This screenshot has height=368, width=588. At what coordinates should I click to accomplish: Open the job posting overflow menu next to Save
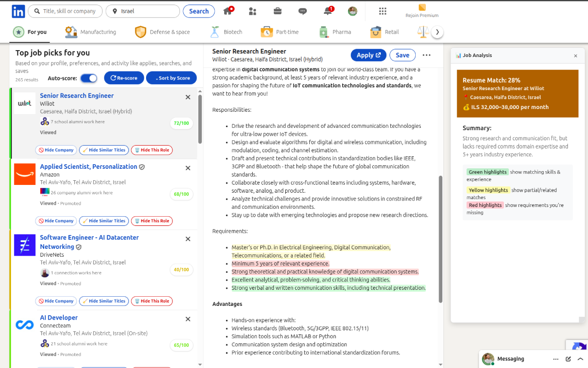[x=426, y=55]
